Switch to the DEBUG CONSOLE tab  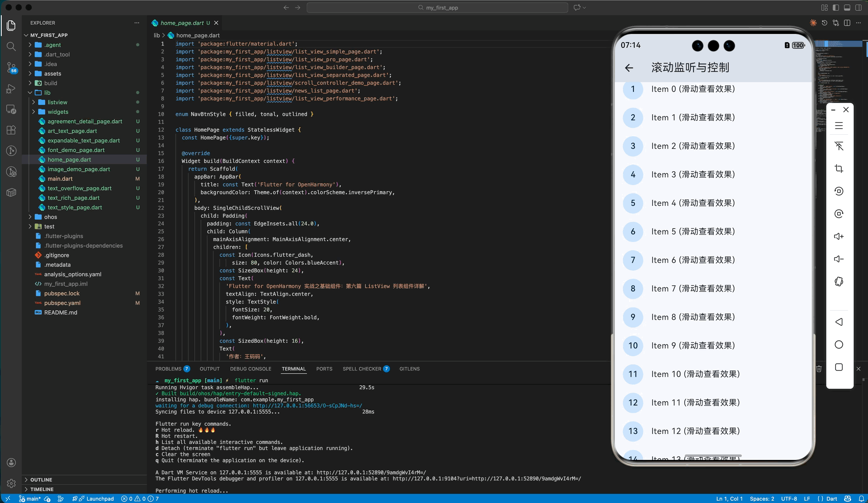(251, 369)
